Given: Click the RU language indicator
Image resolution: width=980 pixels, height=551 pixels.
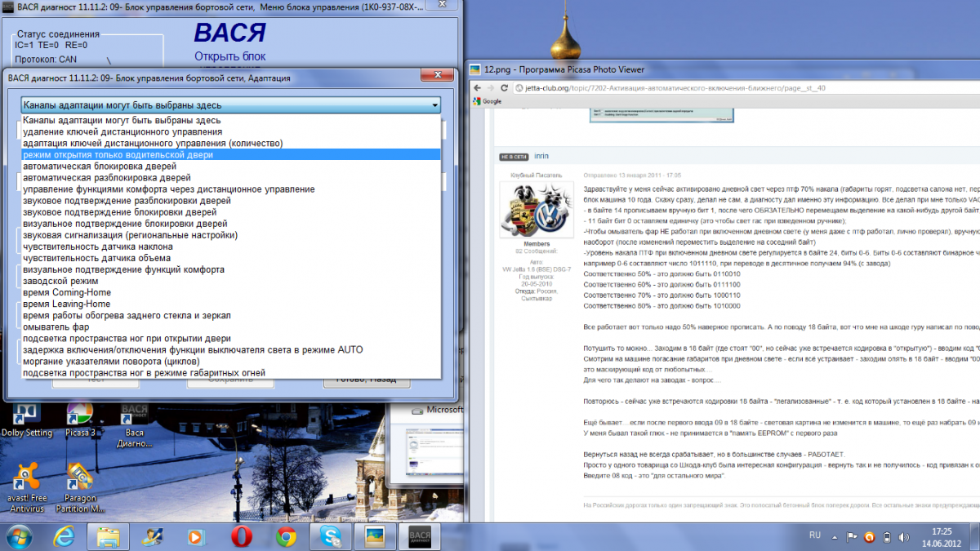Looking at the screenshot, I should click(814, 535).
